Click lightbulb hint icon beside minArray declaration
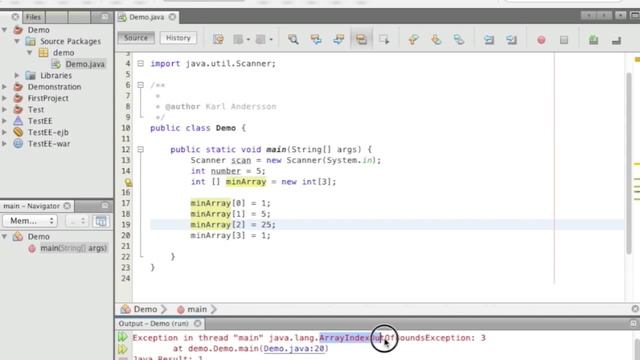640x360 pixels. (x=128, y=182)
